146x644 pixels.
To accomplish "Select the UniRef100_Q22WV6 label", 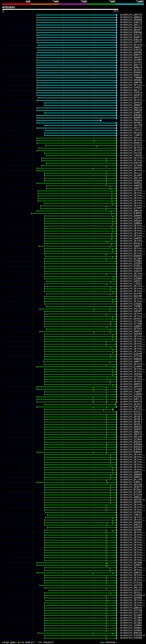I will [x=131, y=440].
